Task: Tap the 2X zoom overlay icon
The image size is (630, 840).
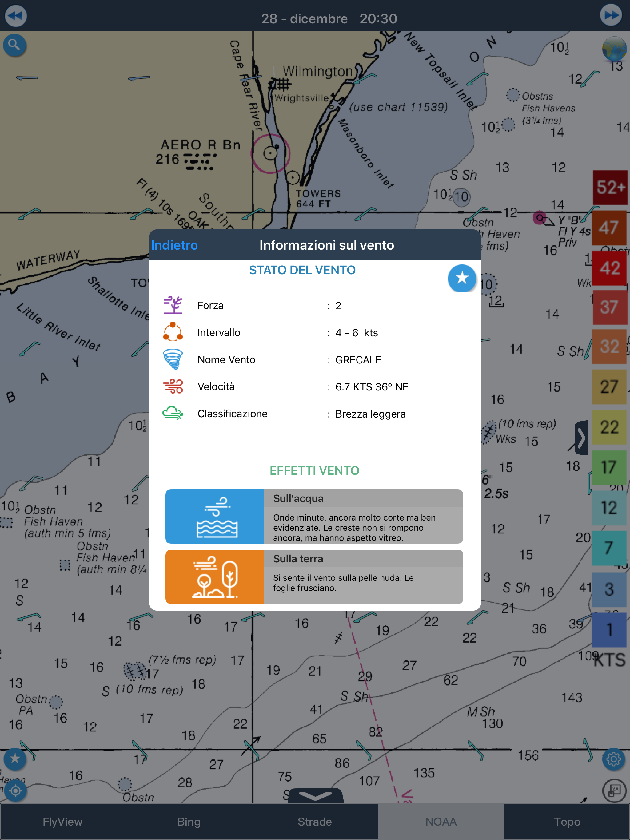Action: point(614,790)
